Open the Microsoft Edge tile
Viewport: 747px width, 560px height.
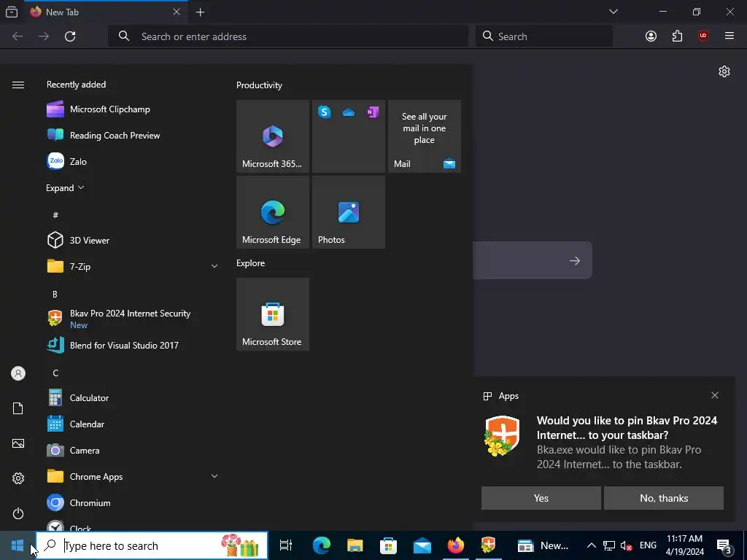pyautogui.click(x=273, y=212)
